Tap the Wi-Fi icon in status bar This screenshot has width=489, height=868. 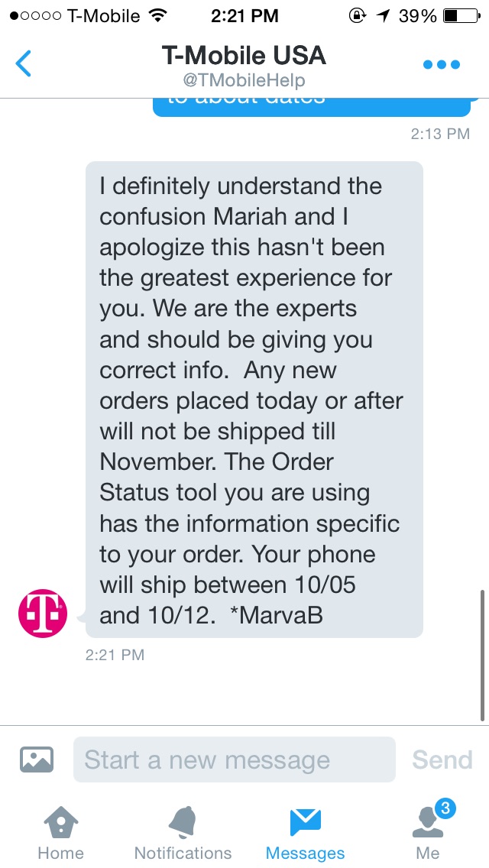(x=158, y=15)
